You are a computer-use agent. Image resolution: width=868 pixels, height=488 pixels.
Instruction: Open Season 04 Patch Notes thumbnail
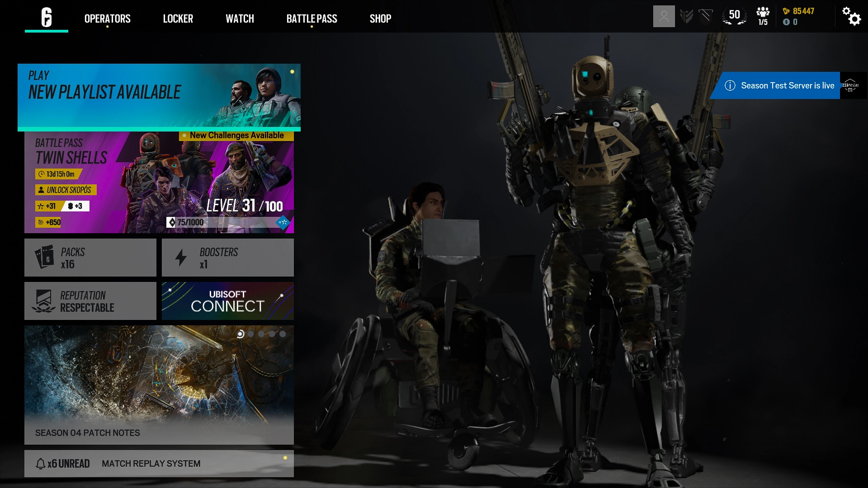point(159,389)
